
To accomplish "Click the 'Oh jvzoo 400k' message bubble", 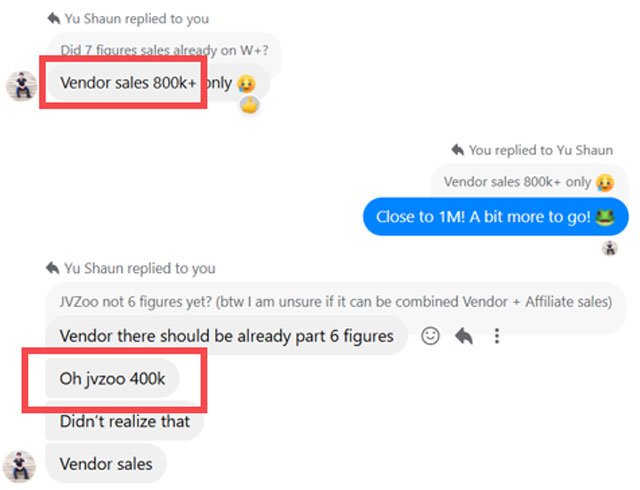I will [112, 379].
